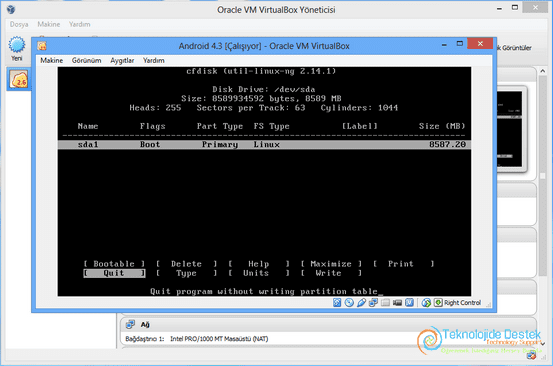This screenshot has height=366, width=553.
Task: Click the Bağdaştırıcı 1 label
Action: click(145, 339)
